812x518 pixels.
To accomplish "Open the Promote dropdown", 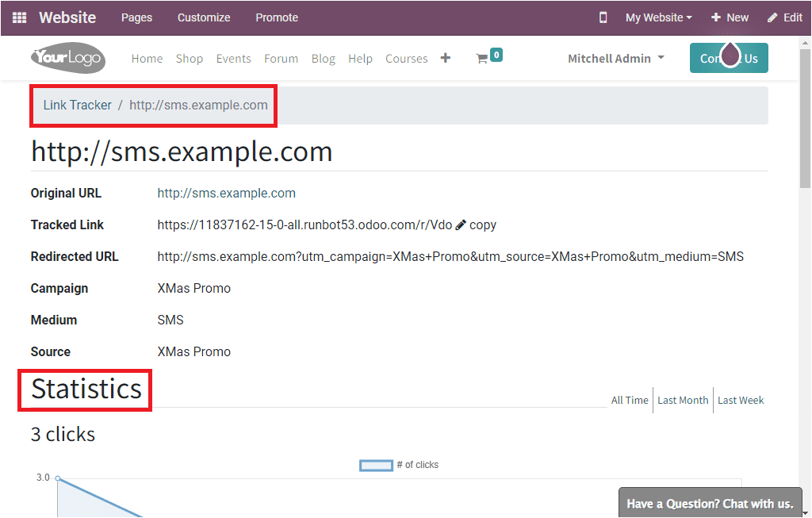I will (x=276, y=17).
